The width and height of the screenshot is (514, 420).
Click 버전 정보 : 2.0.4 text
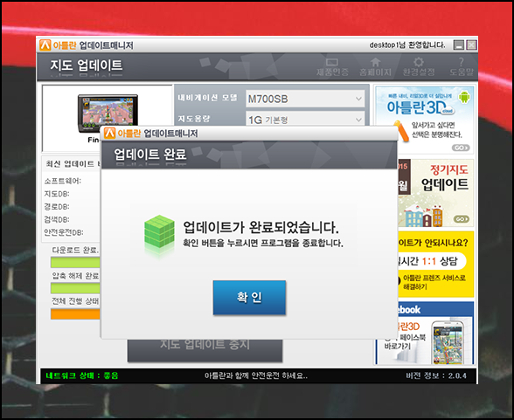point(436,375)
